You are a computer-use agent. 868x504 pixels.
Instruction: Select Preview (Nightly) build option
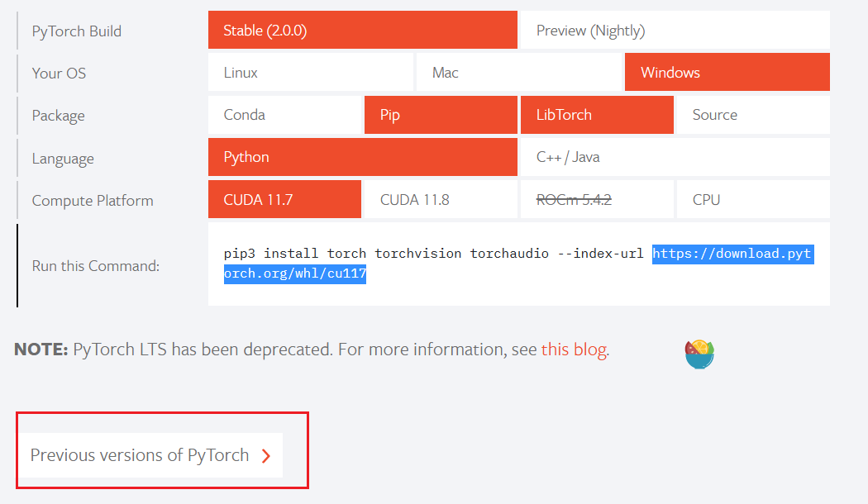[675, 30]
